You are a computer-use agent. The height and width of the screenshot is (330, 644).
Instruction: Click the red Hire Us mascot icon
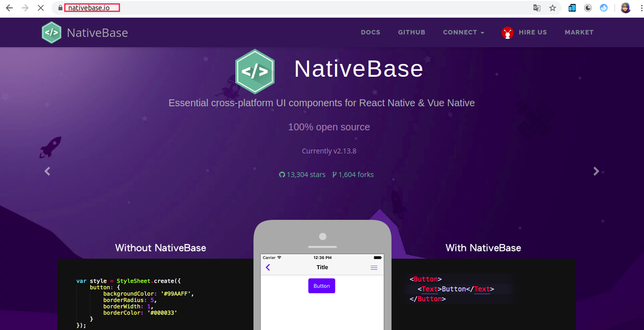click(x=507, y=33)
